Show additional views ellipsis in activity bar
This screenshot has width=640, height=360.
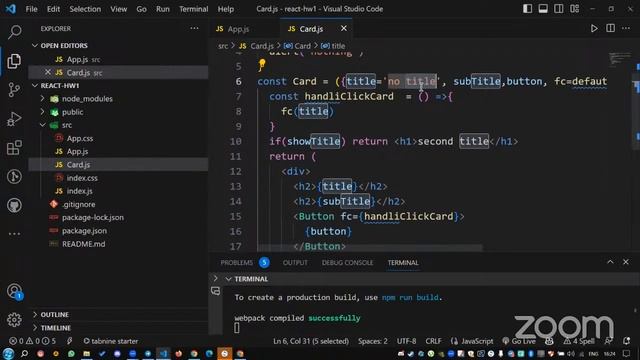tap(14, 234)
